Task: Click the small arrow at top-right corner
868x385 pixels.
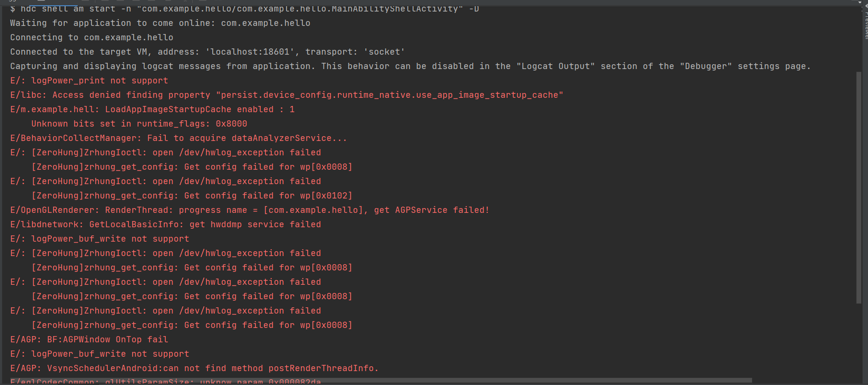Action: point(860,2)
